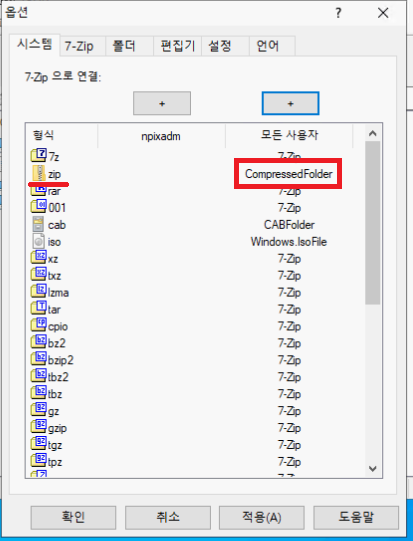Select the gzip format icon
The image size is (413, 541).
(x=38, y=426)
